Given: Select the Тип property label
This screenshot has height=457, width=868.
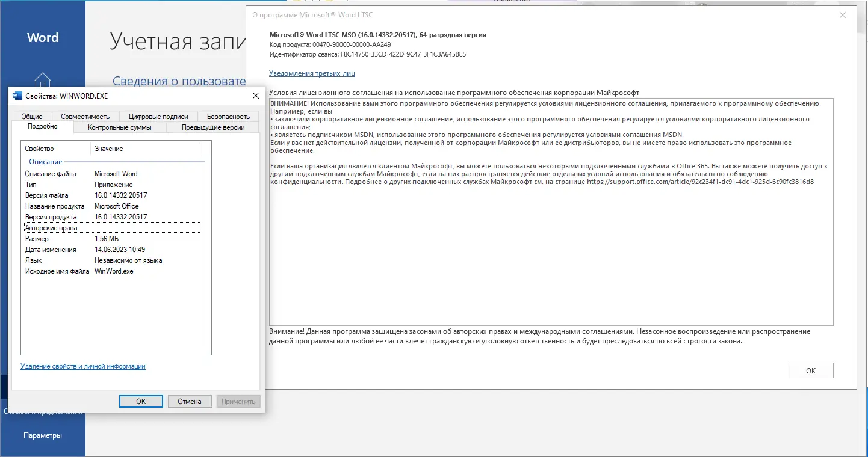Looking at the screenshot, I should click(x=31, y=185).
